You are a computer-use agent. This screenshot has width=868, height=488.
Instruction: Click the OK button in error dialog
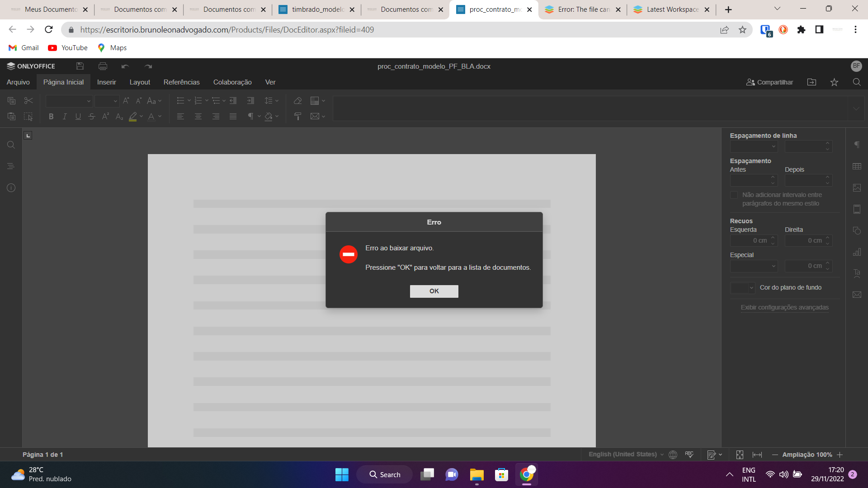tap(434, 291)
